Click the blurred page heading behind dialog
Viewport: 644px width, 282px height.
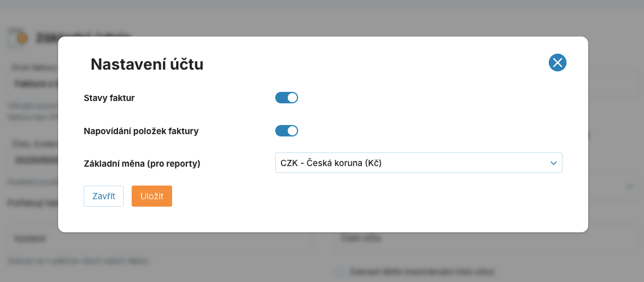pos(83,38)
